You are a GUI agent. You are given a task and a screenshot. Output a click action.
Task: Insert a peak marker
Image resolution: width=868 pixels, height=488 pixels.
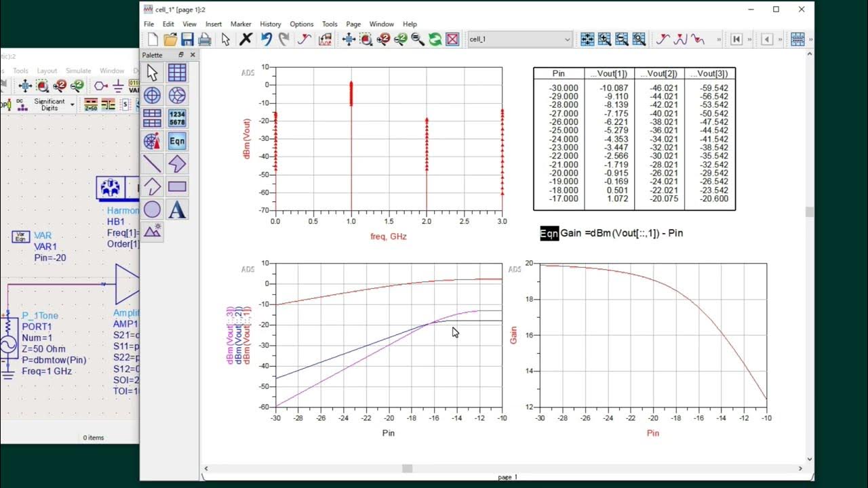681,39
